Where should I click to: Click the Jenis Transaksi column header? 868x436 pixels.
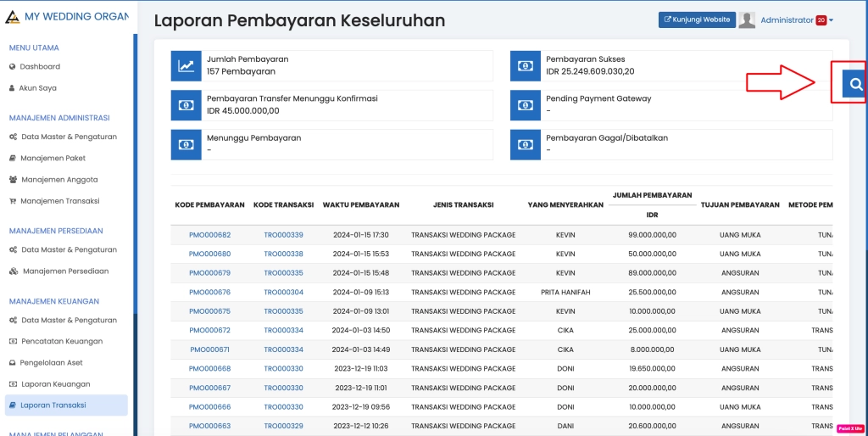pos(464,205)
